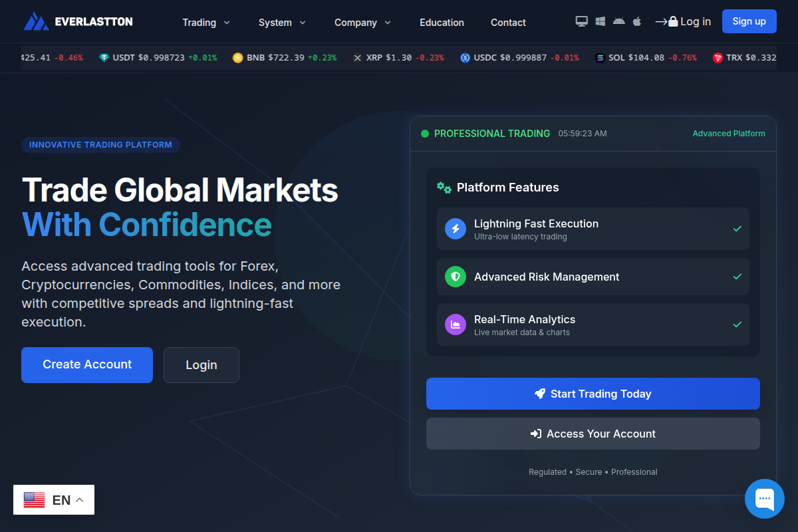
Task: Click the USDT coin icon in ticker
Action: 104,58
